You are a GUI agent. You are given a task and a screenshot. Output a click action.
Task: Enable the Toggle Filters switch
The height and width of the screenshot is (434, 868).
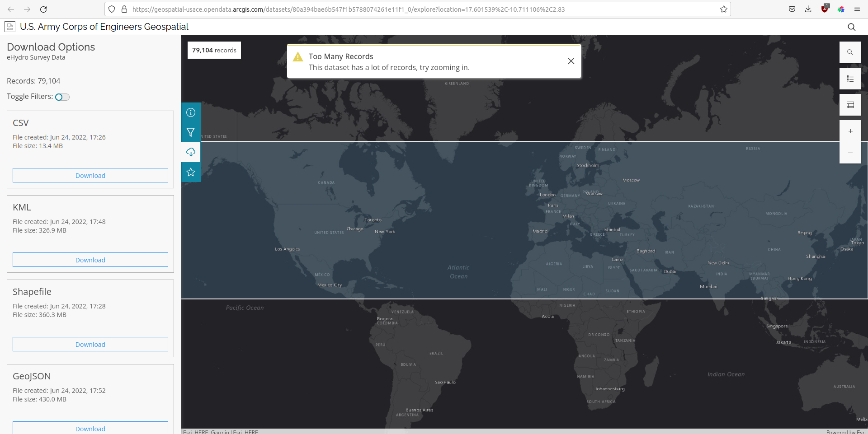62,97
